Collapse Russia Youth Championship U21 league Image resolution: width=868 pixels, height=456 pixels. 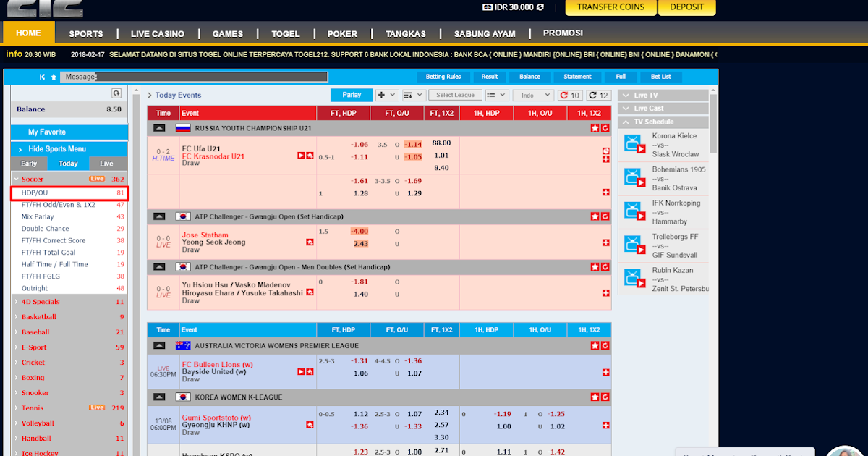tap(159, 128)
